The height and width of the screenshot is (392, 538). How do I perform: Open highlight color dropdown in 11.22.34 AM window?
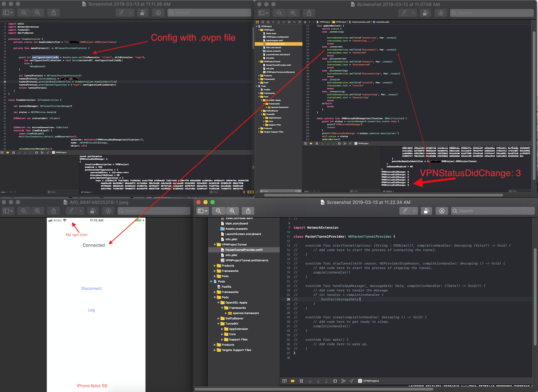click(414, 211)
